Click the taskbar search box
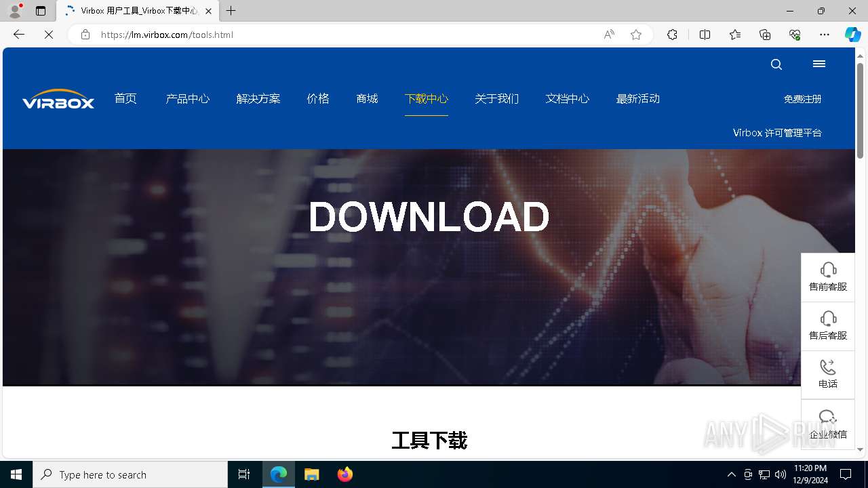 coord(130,474)
